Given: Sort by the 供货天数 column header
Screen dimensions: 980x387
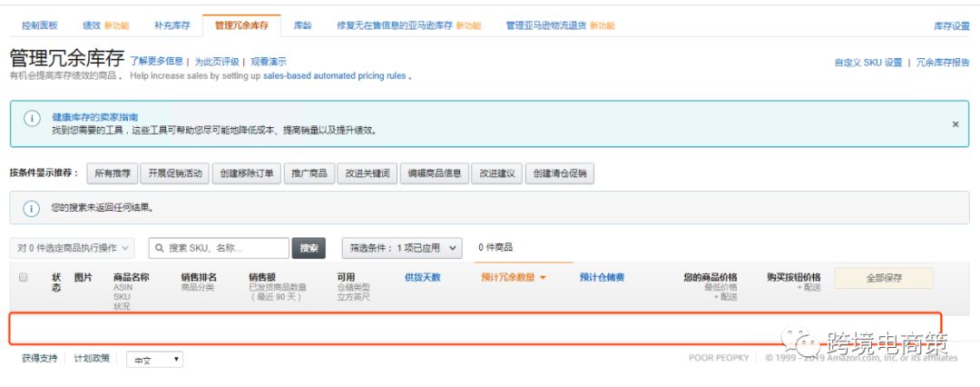Looking at the screenshot, I should click(x=422, y=277).
